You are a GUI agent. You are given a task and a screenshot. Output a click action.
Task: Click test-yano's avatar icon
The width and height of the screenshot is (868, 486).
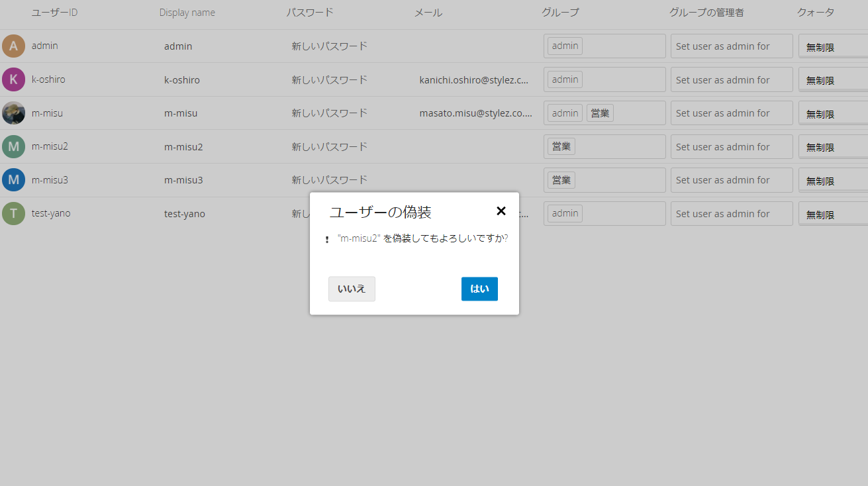pyautogui.click(x=13, y=213)
